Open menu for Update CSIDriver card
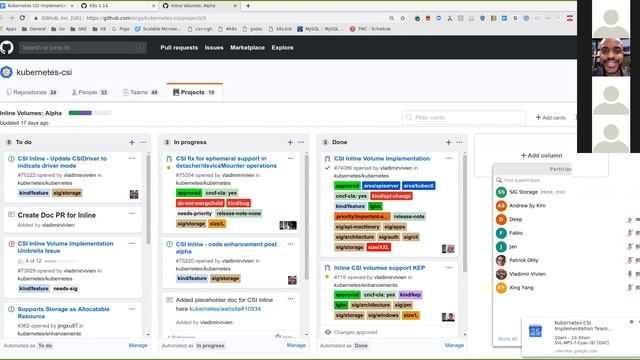 click(132, 158)
